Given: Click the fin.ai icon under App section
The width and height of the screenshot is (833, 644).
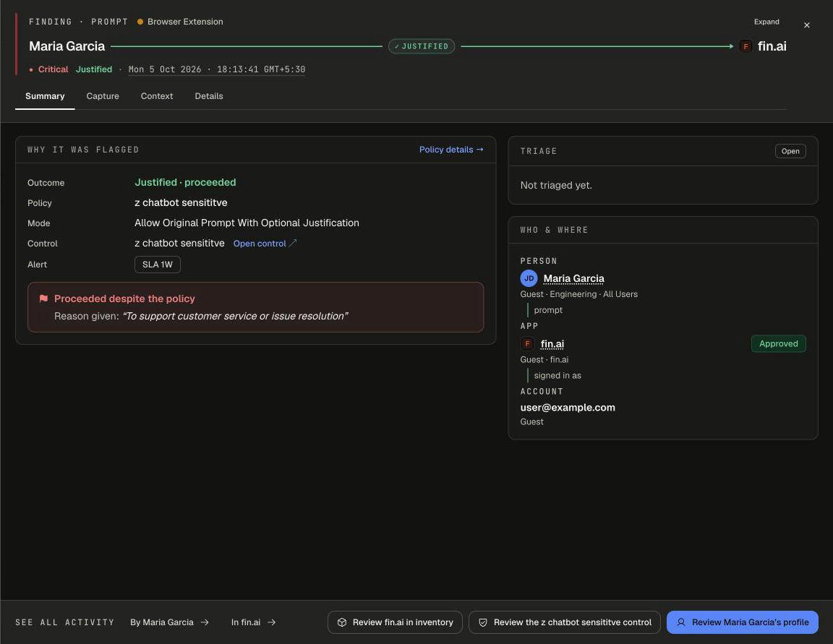Looking at the screenshot, I should click(x=527, y=343).
